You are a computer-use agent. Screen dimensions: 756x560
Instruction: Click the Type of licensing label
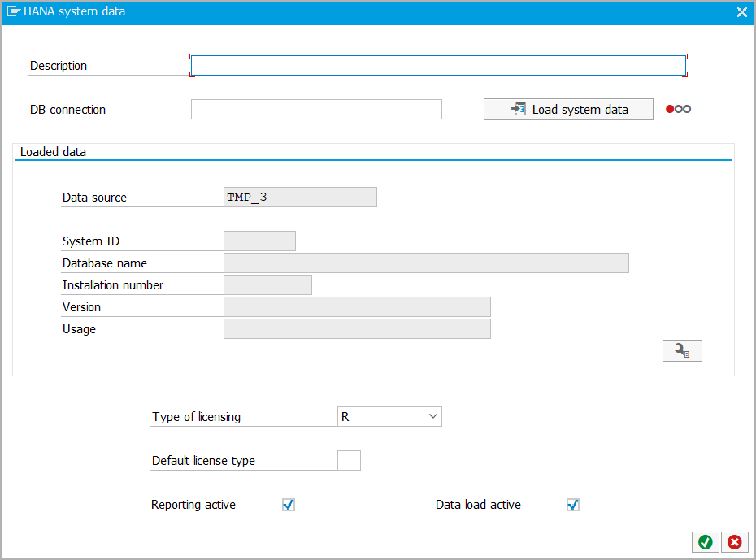[x=196, y=416]
